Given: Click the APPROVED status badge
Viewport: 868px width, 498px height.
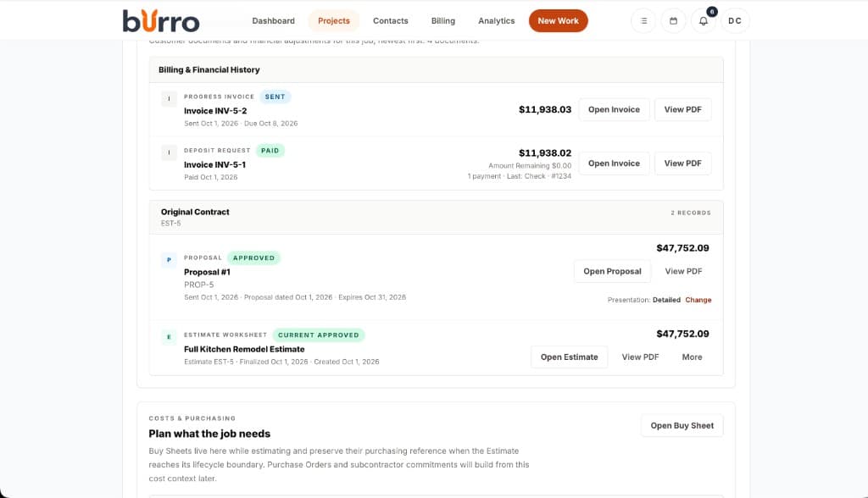Looking at the screenshot, I should click(253, 257).
